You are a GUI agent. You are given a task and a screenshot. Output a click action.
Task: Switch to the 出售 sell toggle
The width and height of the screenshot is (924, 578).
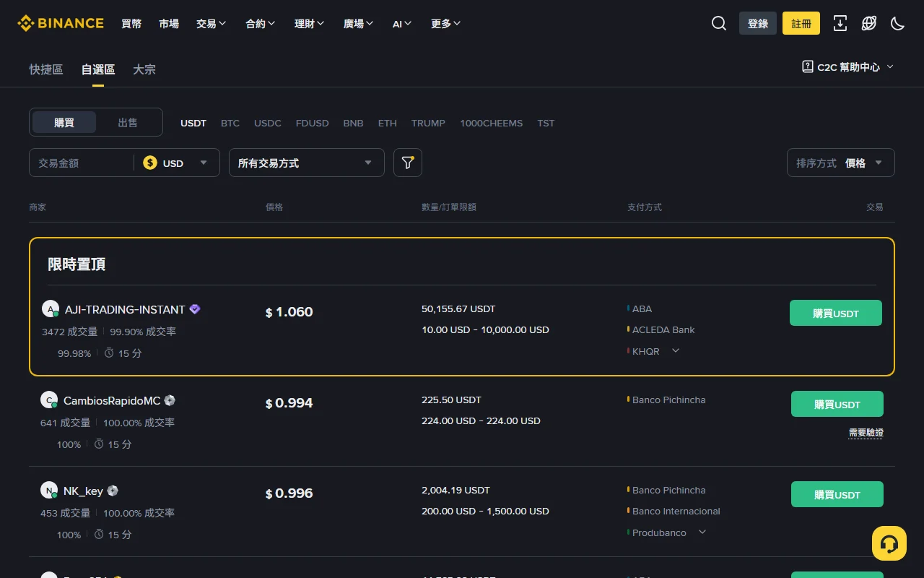click(128, 122)
